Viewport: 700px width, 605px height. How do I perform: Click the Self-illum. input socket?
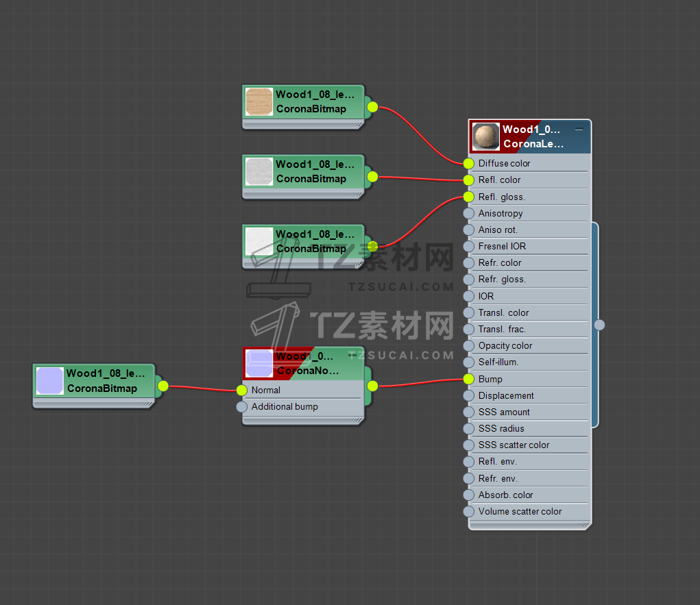point(468,362)
